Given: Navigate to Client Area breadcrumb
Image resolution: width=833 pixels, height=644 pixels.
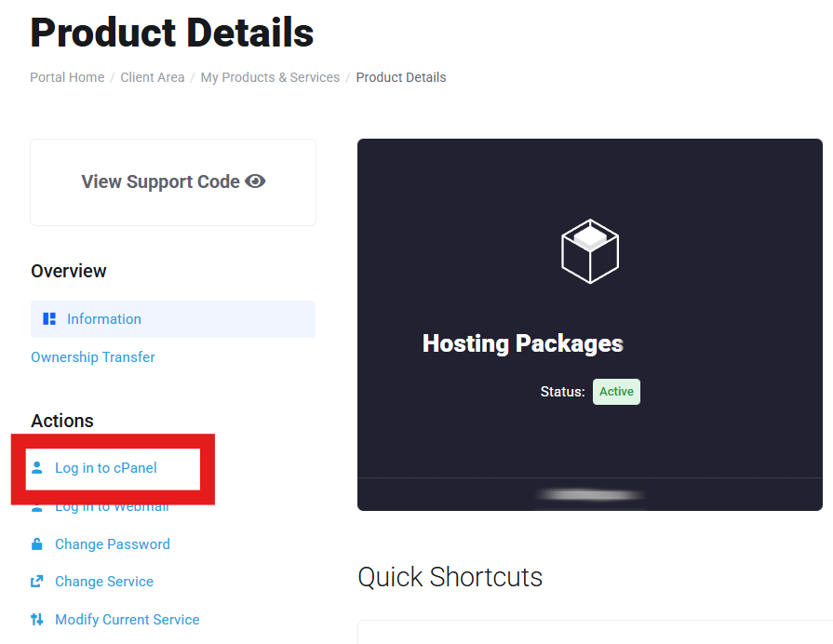Looking at the screenshot, I should pos(153,77).
